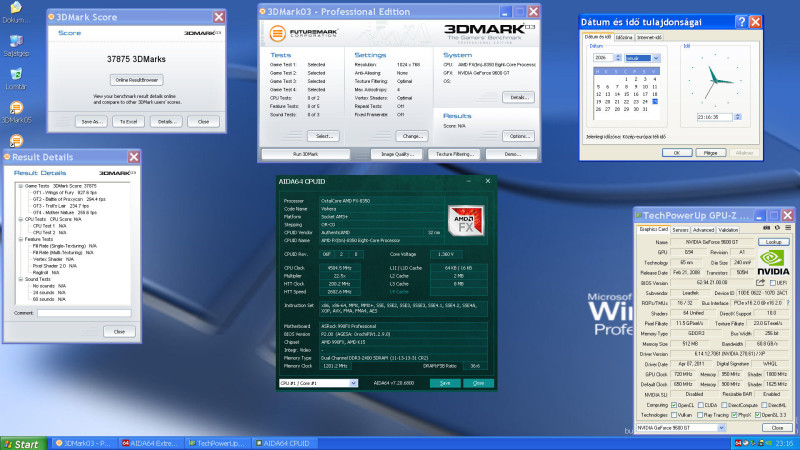
Task: Click the AIDA64 icon in system tray
Action: tap(738, 443)
